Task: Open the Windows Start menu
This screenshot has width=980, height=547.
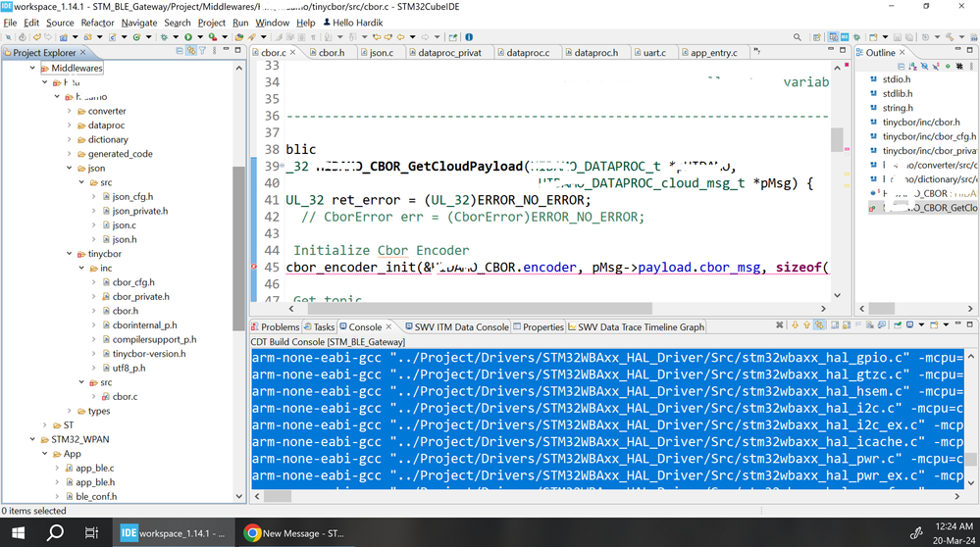Action: pyautogui.click(x=18, y=532)
